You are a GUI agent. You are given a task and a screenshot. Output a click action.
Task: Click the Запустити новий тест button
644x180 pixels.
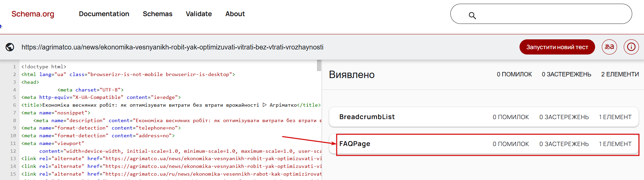click(x=557, y=47)
